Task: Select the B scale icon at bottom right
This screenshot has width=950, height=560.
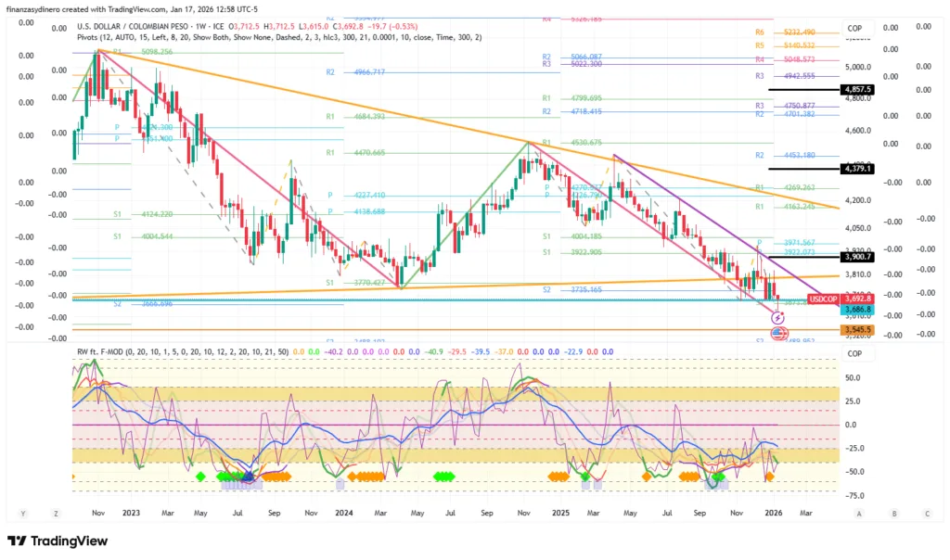Action: coord(893,513)
